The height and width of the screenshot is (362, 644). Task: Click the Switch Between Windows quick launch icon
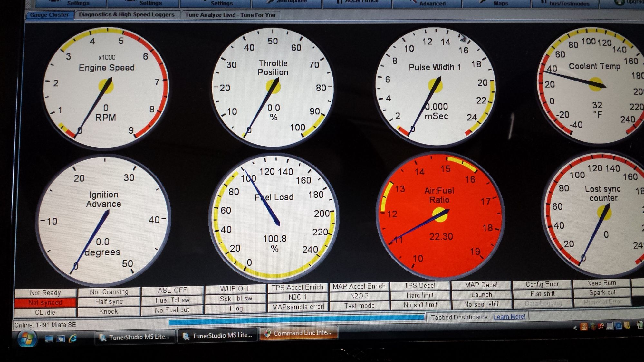tap(61, 338)
